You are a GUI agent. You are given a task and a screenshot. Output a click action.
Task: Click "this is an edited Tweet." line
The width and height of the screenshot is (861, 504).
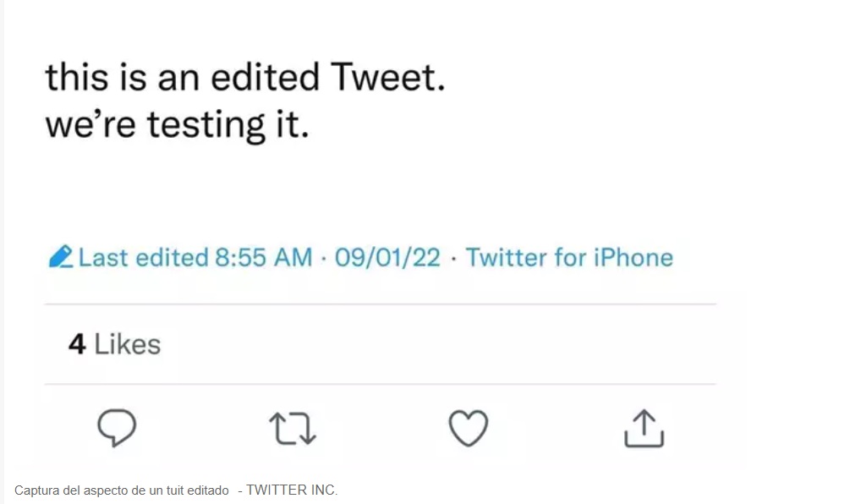point(244,79)
